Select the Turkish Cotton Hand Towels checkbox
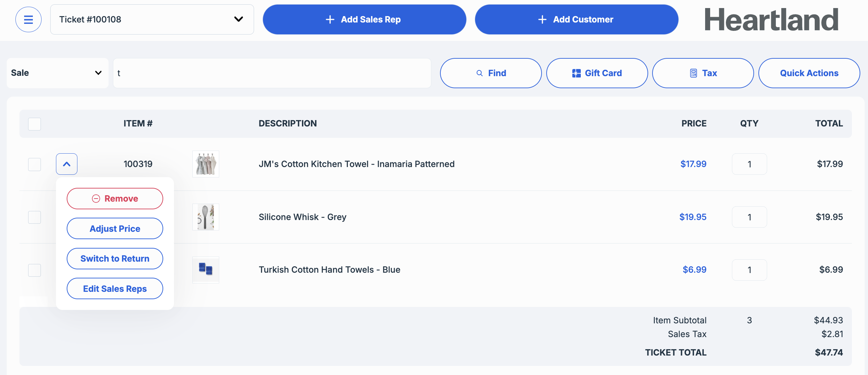 pos(35,270)
